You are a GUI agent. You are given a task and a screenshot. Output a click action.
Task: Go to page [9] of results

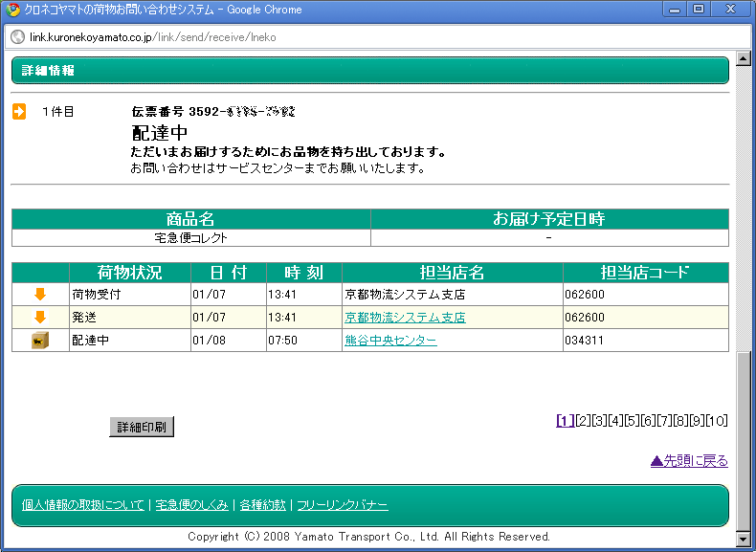(x=698, y=421)
